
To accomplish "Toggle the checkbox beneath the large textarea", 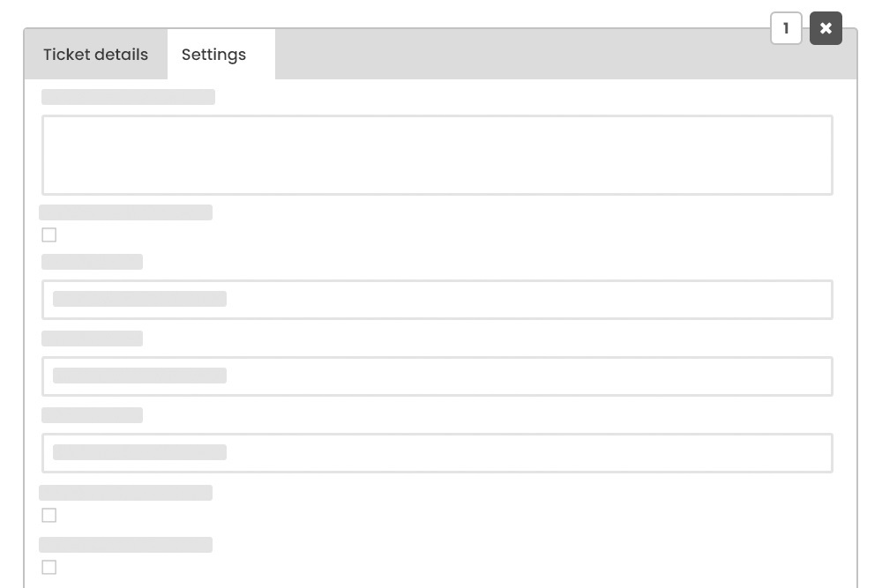I will 49,234.
